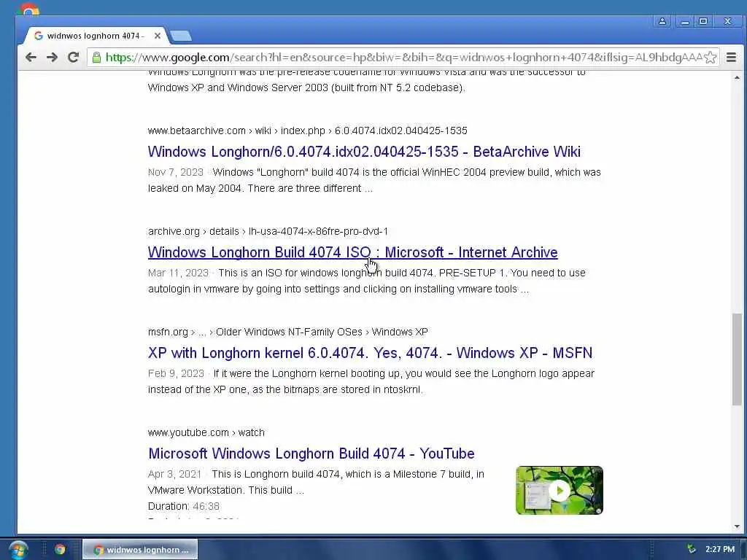Click the msfn.org Older Windows breadcrumb
The image size is (747, 560).
[287, 332]
